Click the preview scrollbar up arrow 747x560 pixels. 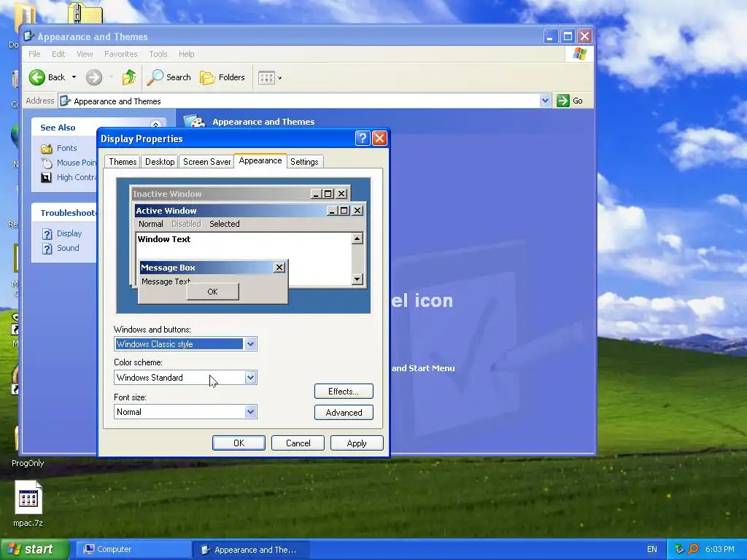(357, 238)
